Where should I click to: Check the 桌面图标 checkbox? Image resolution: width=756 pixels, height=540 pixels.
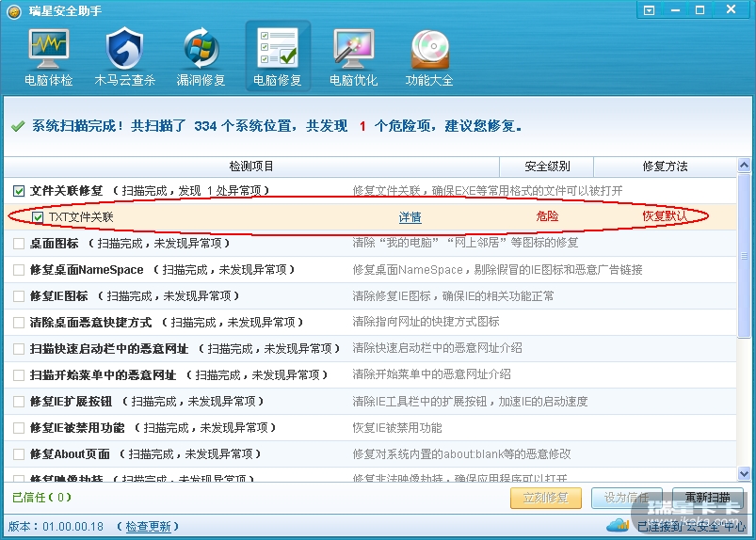tap(19, 244)
